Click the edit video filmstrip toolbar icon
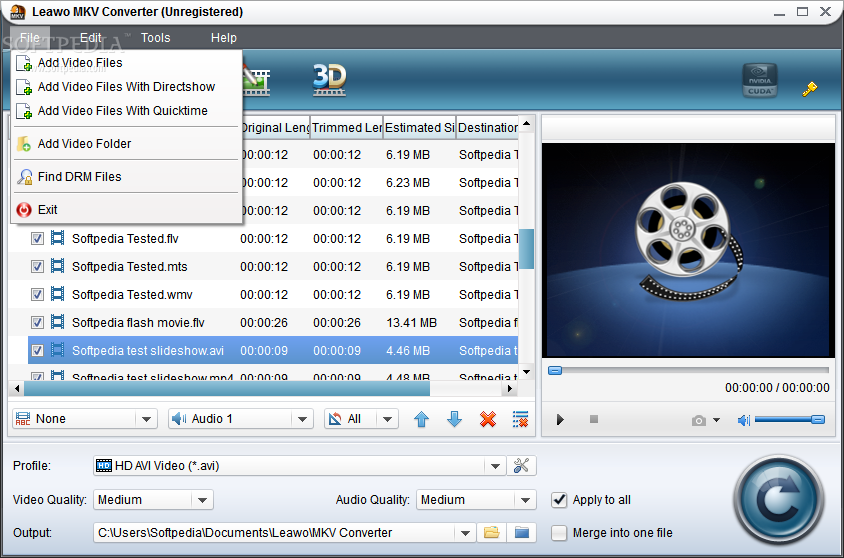 (256, 81)
